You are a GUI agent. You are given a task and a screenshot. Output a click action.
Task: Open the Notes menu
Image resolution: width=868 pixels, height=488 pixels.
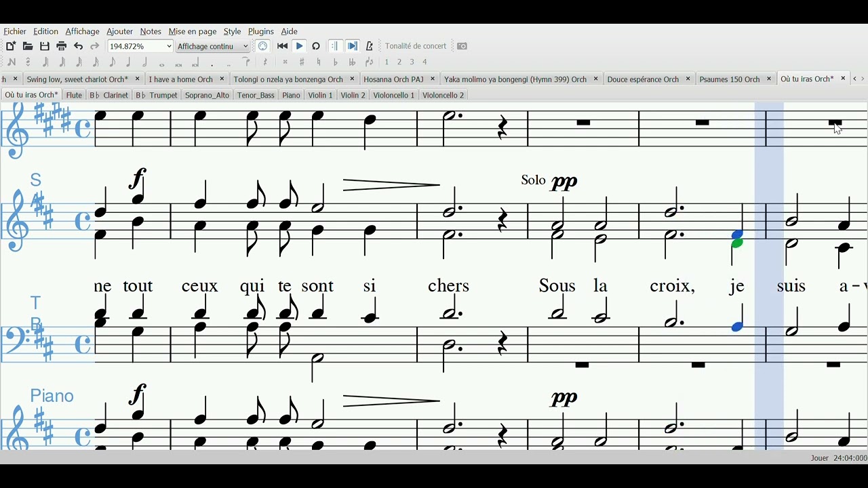151,31
